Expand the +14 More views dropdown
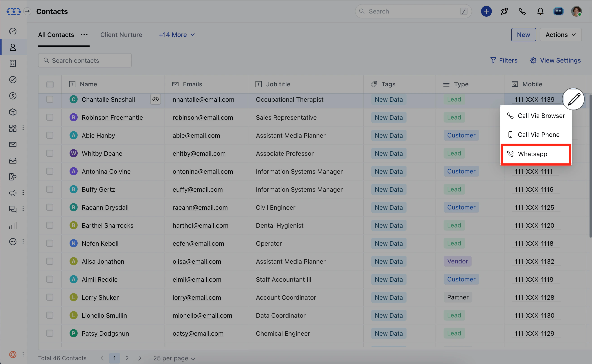The width and height of the screenshot is (592, 364). pyautogui.click(x=177, y=35)
